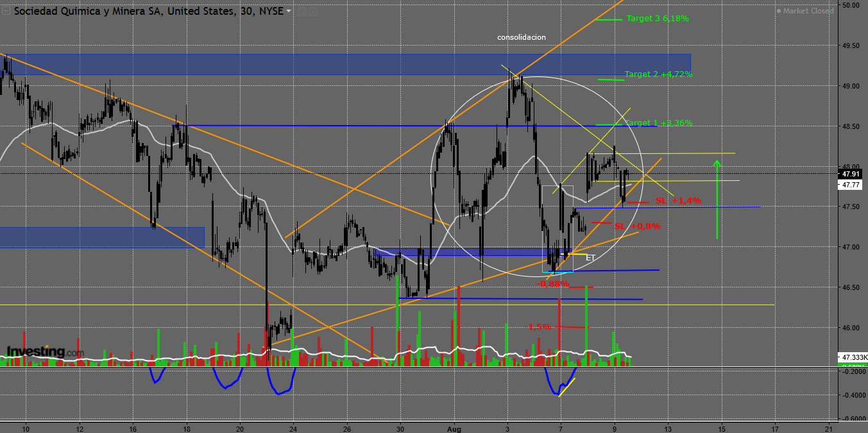The image size is (868, 433).
Task: Click the 26 date on the time axis
Action: (x=346, y=428)
